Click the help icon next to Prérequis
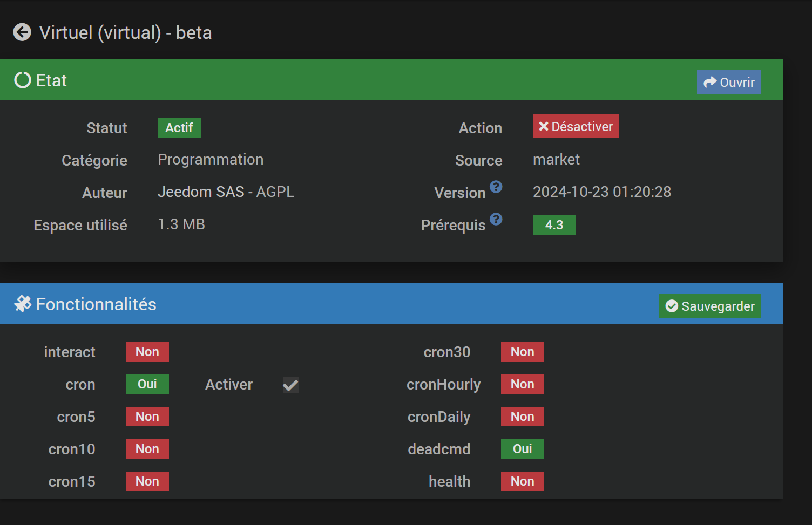The width and height of the screenshot is (812, 525). click(x=496, y=219)
